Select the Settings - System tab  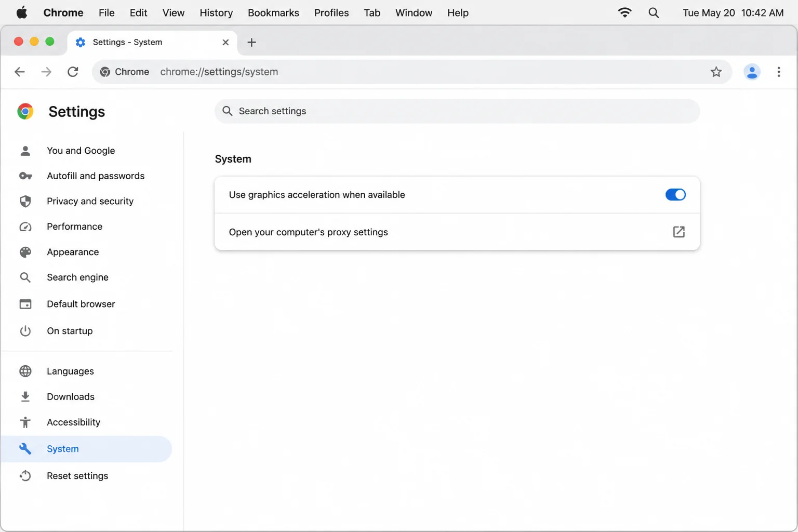tap(152, 43)
